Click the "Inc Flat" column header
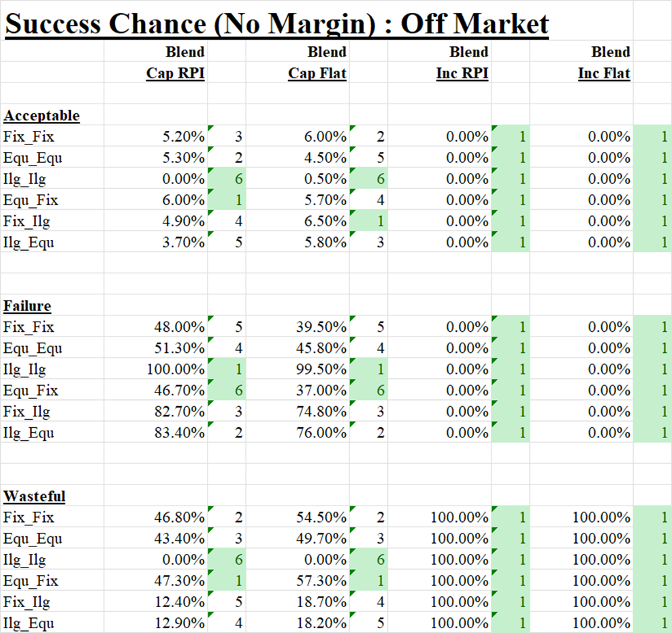Screen dimensions: 672x633 [604, 73]
